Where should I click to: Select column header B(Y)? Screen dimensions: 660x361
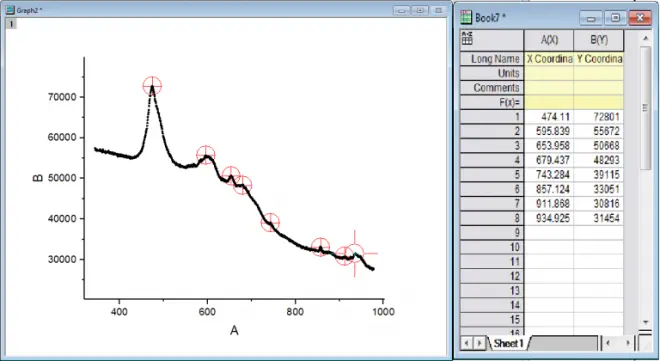point(599,40)
